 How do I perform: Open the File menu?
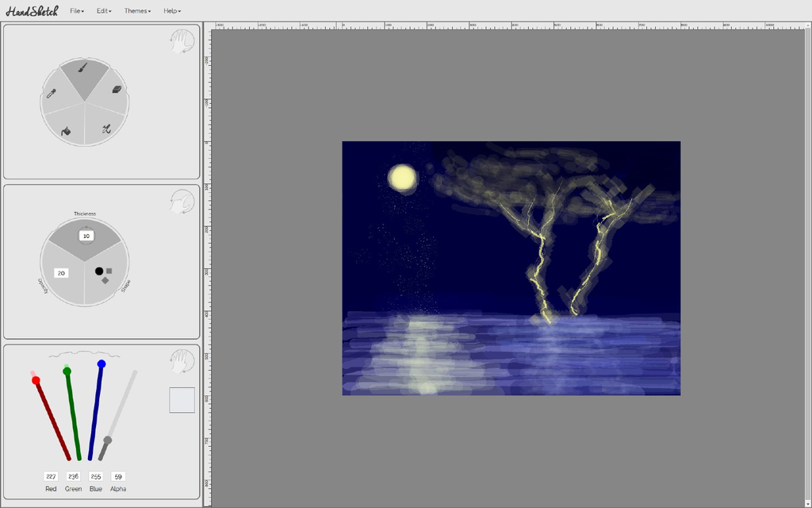click(75, 10)
